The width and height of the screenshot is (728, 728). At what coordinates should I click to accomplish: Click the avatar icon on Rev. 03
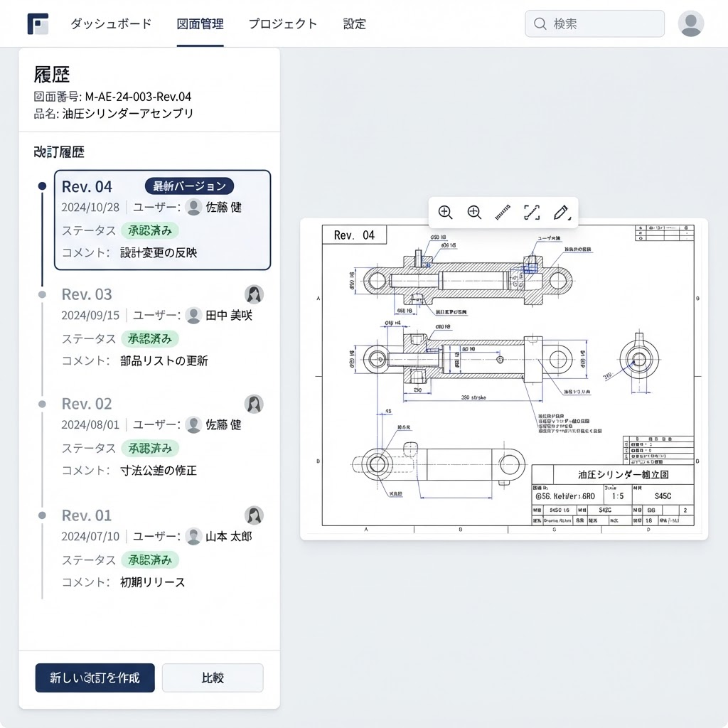pos(254,294)
